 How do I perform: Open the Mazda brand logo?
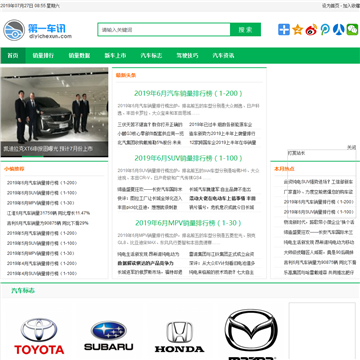251,334
